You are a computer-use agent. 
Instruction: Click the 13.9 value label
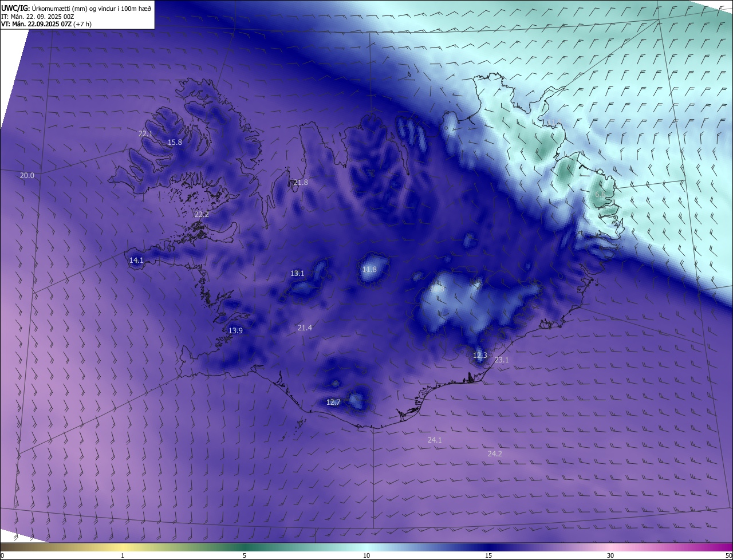(235, 331)
